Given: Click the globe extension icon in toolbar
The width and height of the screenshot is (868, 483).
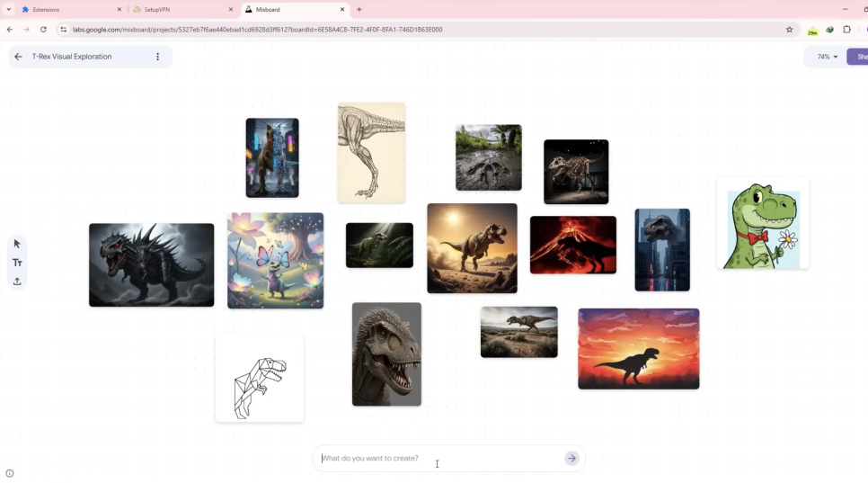Looking at the screenshot, I should (829, 30).
